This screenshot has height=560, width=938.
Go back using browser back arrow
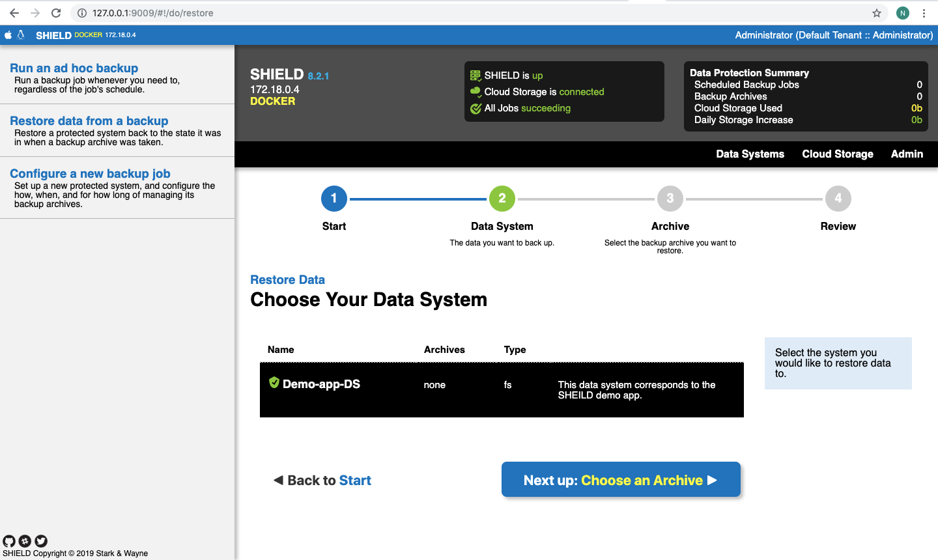tap(14, 13)
